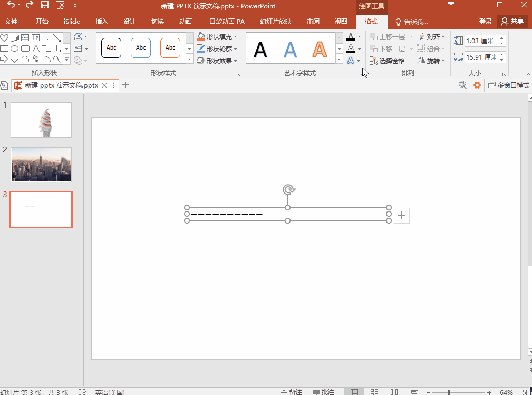The width and height of the screenshot is (532, 395).
Task: Open the 动画 animations tab
Action: click(186, 22)
